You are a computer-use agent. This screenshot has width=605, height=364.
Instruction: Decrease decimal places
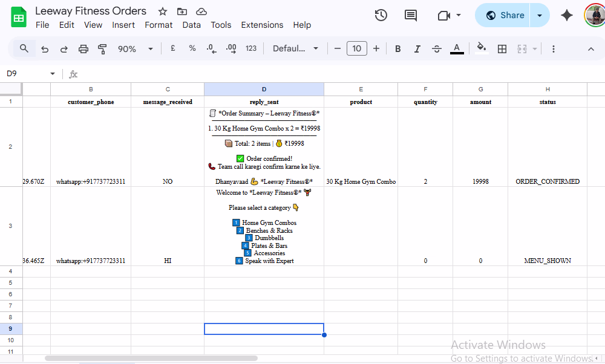click(211, 48)
